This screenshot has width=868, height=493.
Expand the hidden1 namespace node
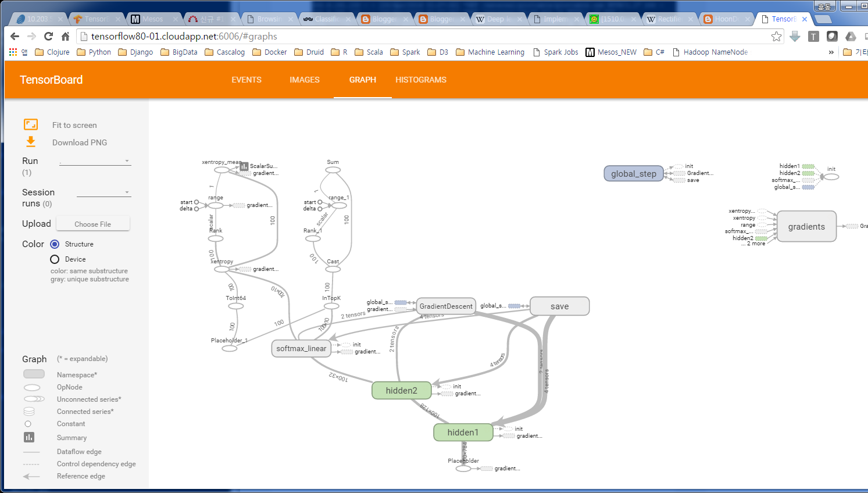point(463,432)
